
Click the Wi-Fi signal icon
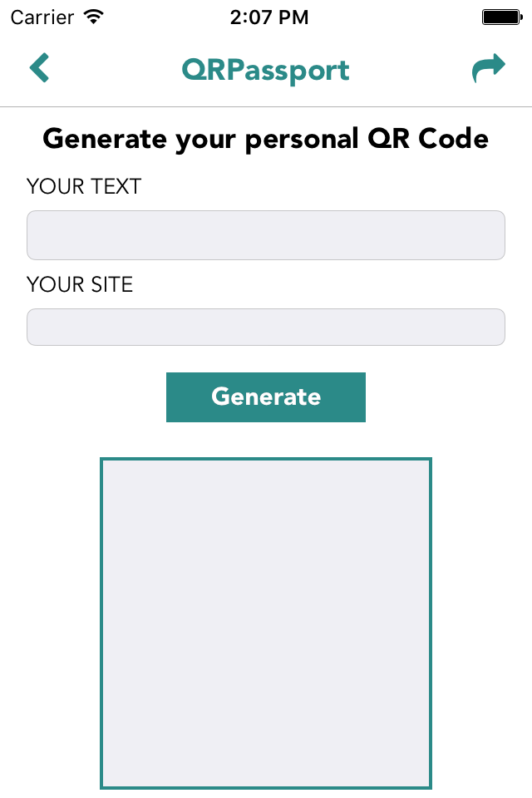(x=94, y=17)
